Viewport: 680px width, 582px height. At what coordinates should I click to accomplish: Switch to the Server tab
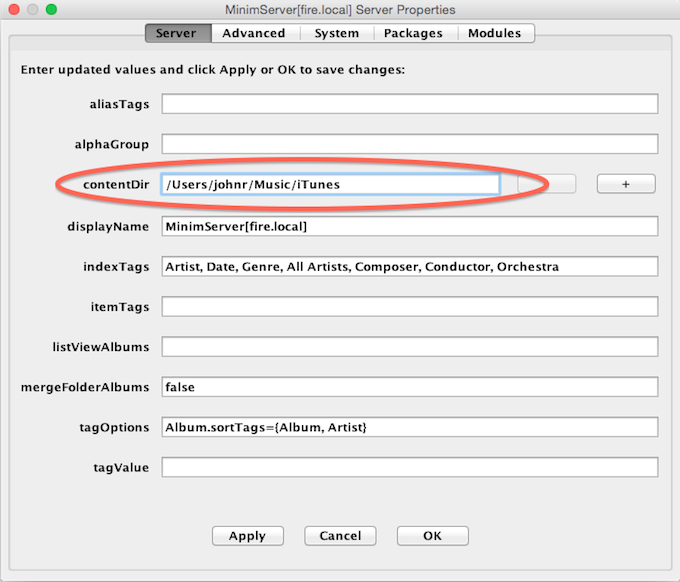click(178, 33)
